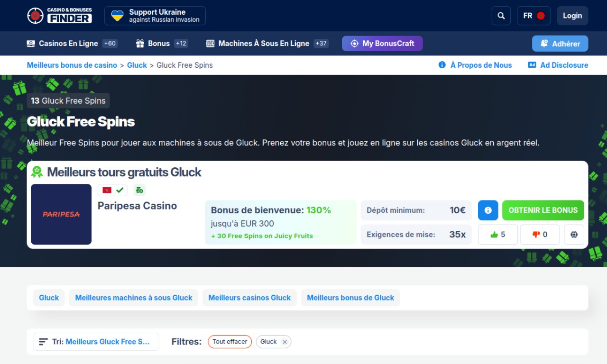Open À Propos de Nous link

click(x=475, y=65)
